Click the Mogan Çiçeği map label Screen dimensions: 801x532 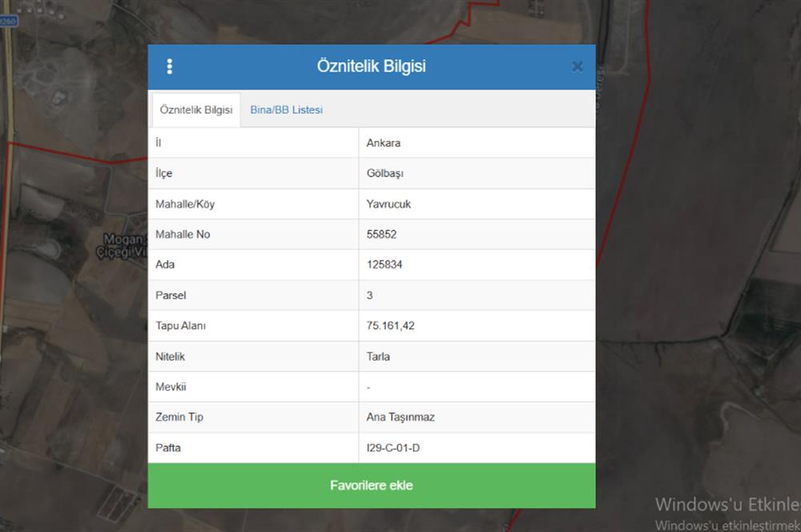[x=125, y=245]
